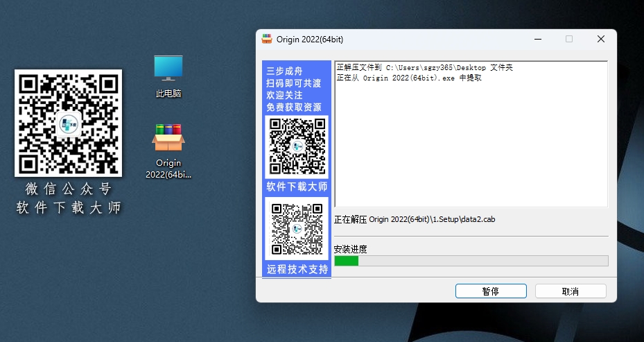The image size is (644, 342).
Task: Click the large WeChat QR code on the desktop
Action: pos(68,123)
